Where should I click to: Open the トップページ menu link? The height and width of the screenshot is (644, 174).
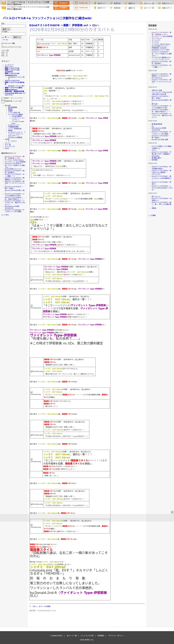click(9, 64)
